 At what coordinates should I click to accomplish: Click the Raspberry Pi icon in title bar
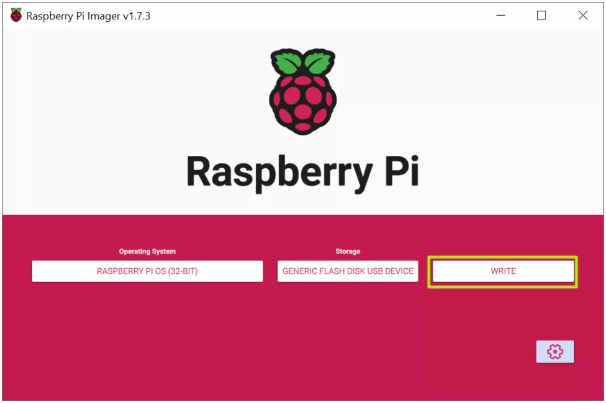(x=16, y=15)
